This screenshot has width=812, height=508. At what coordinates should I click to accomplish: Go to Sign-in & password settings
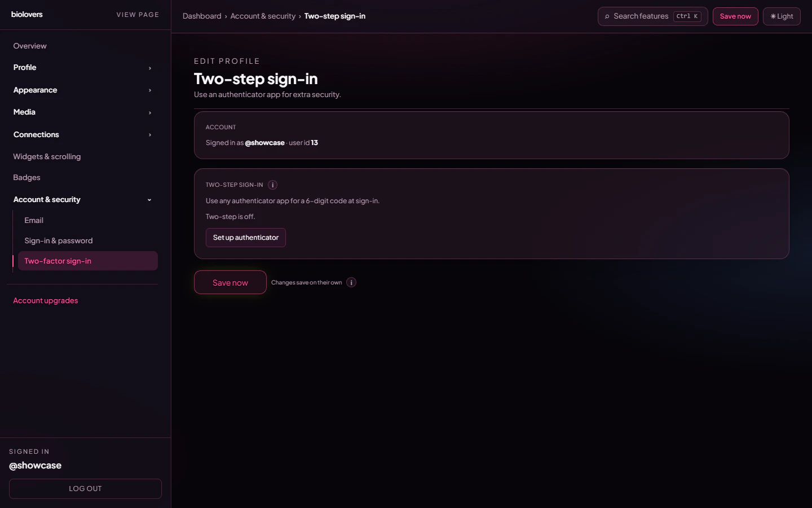point(58,240)
